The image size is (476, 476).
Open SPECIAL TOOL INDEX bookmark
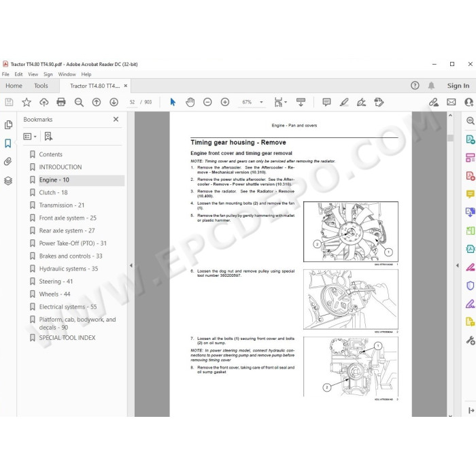(x=67, y=337)
